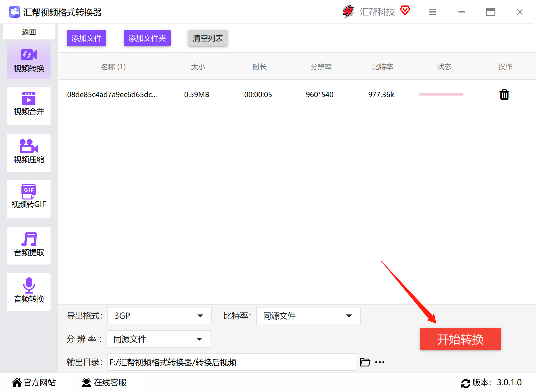Click the bitrate 977.36k cell
This screenshot has height=392, width=536.
381,94
